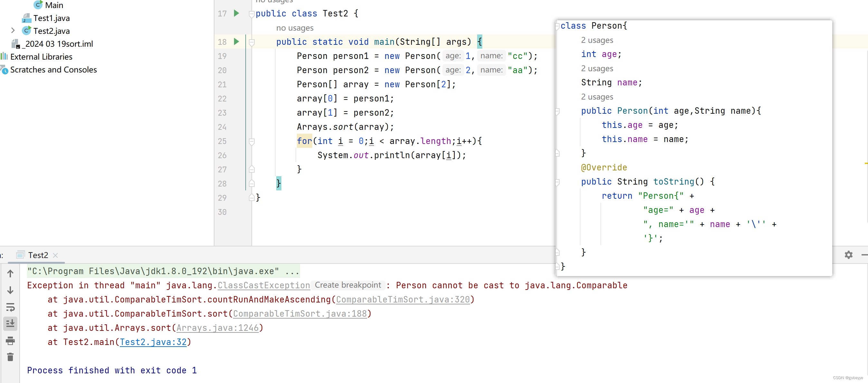Click 'no usages' hint above main method
The image size is (868, 383).
(295, 28)
